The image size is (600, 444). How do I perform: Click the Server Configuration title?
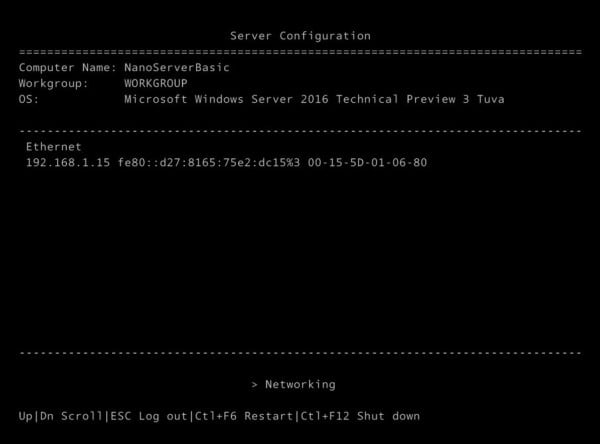point(300,36)
